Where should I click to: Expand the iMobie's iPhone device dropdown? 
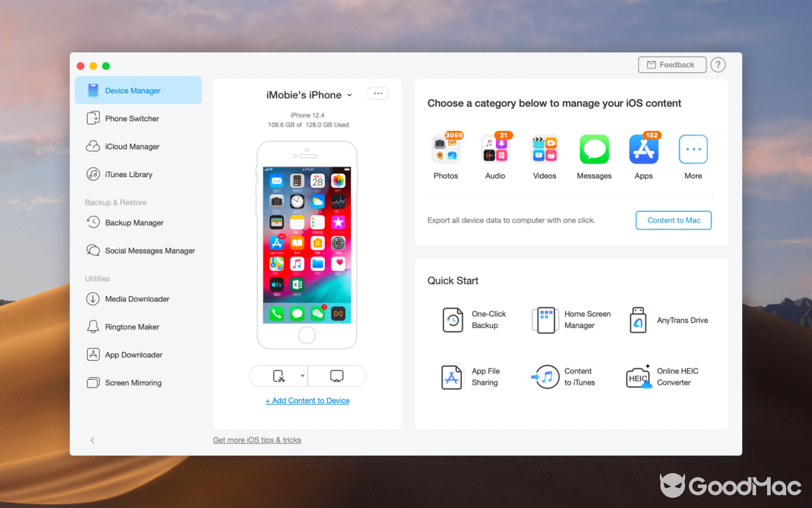click(x=350, y=95)
